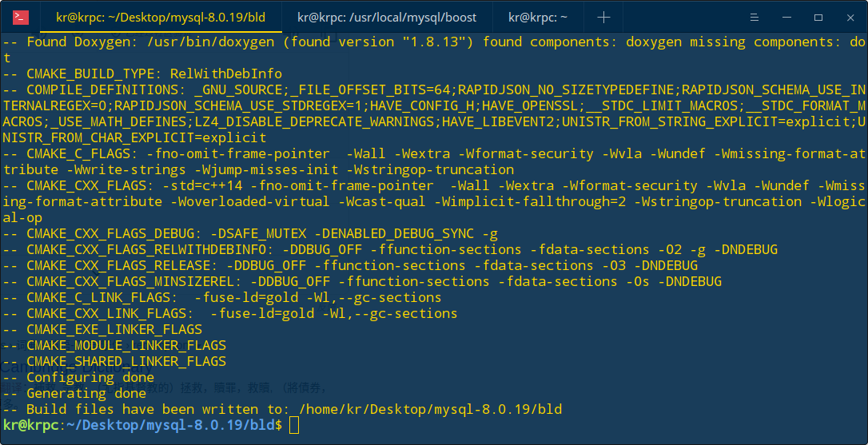Select the ~/Desktop/mysql-8.0.19/bld tab
Image resolution: width=868 pixels, height=445 pixels.
(x=161, y=18)
